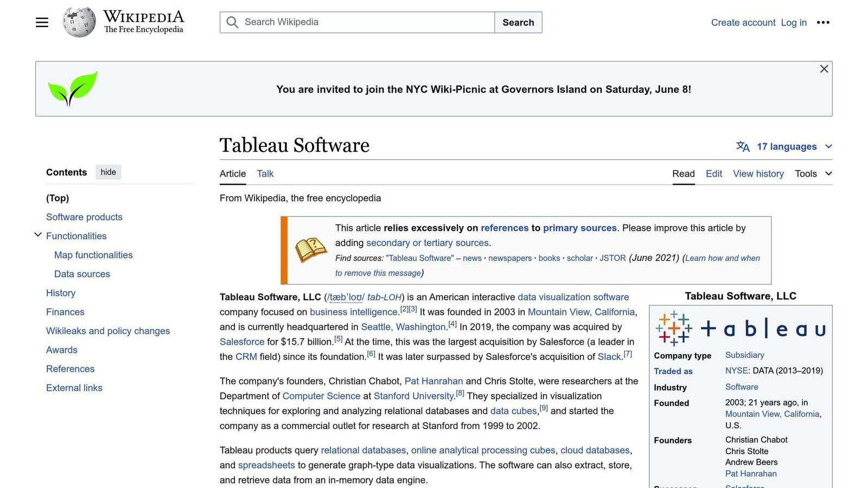Go to Map functionalities subsection
The height and width of the screenshot is (488, 868).
point(93,255)
